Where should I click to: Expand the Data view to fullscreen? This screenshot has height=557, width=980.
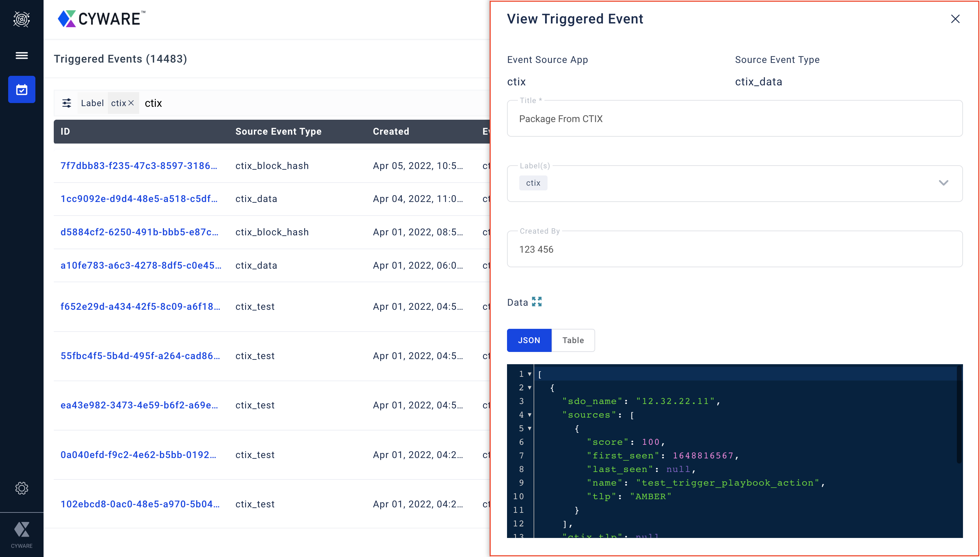(537, 302)
